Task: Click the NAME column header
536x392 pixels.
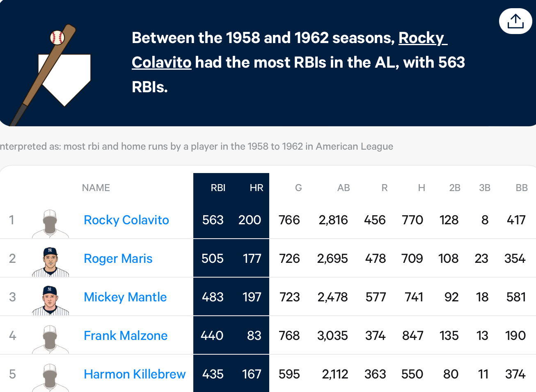Action: pos(96,188)
